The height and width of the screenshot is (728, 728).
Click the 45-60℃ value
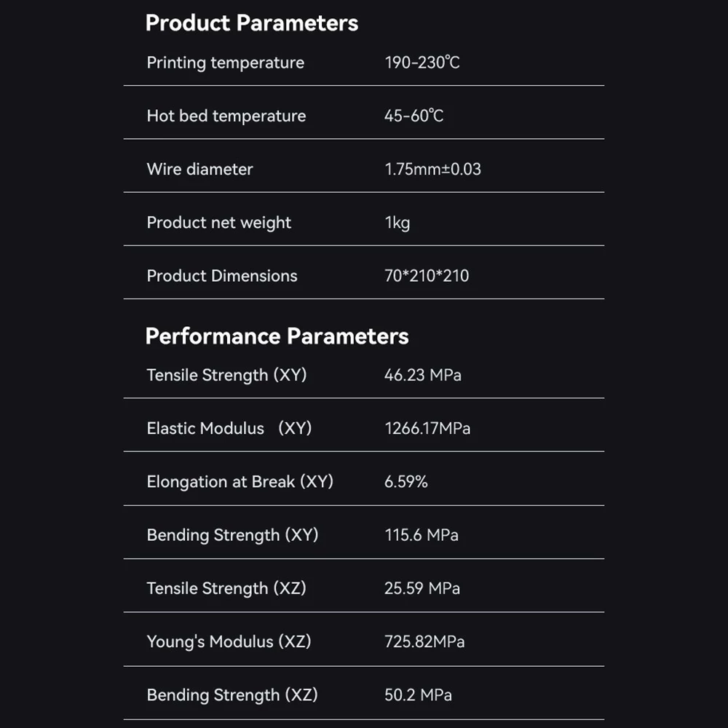(414, 116)
